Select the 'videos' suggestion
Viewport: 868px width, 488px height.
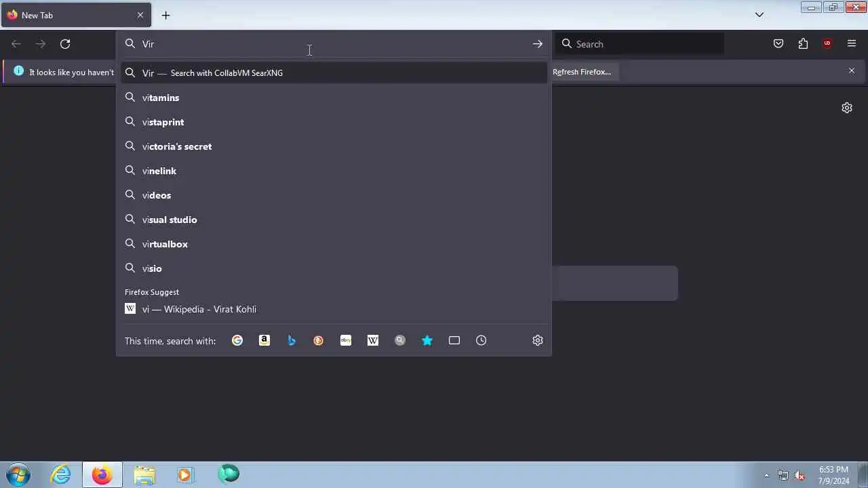tap(334, 195)
